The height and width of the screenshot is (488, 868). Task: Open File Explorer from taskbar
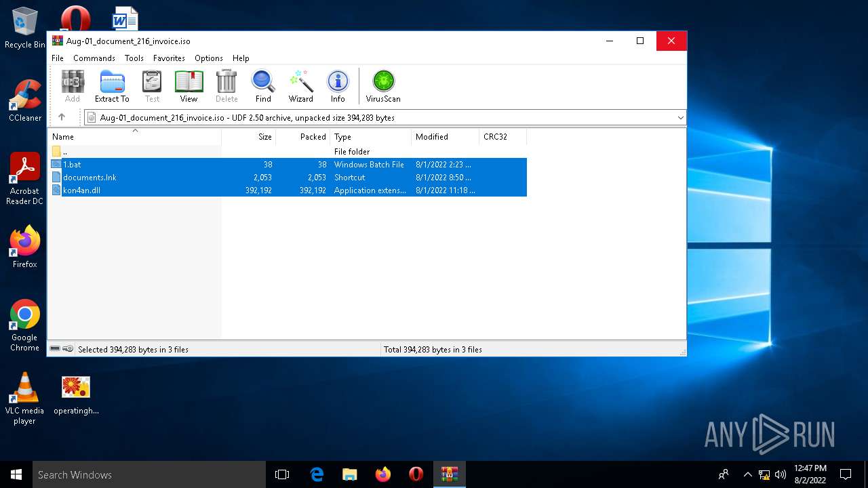pos(350,474)
